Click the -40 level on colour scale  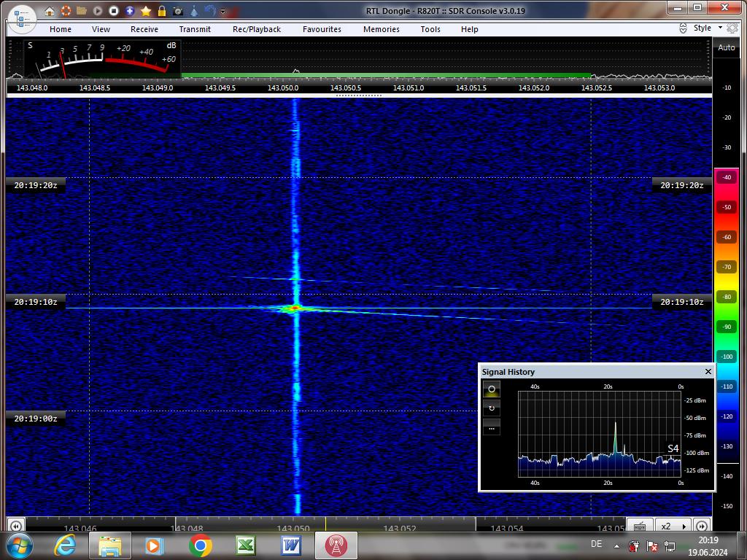(x=727, y=177)
